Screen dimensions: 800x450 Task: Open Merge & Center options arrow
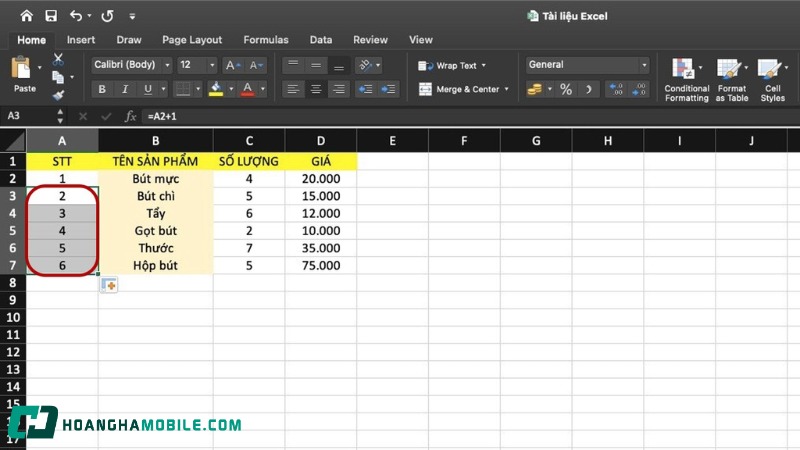point(507,89)
